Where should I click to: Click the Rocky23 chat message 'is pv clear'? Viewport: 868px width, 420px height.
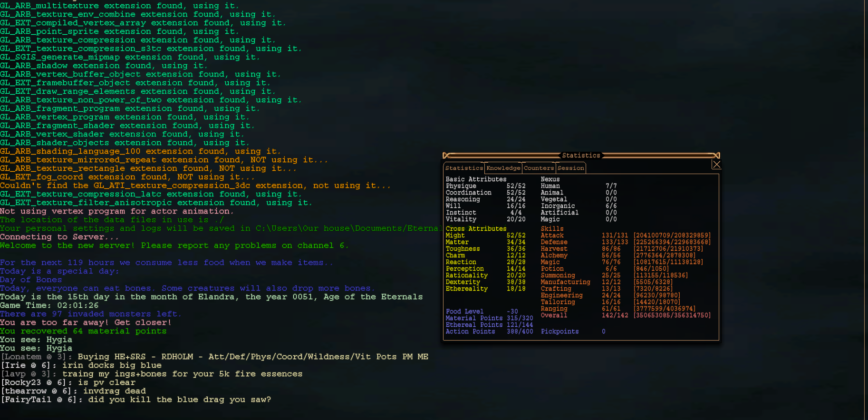[68, 382]
